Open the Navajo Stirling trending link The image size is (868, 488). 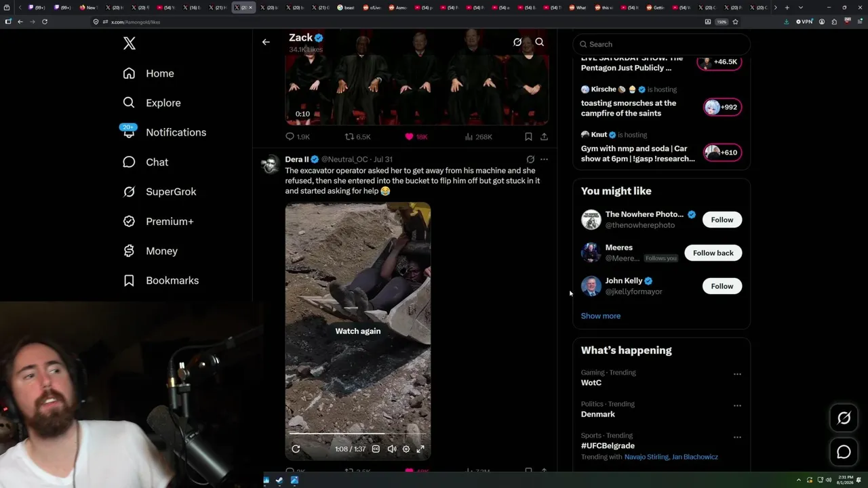coord(646,457)
